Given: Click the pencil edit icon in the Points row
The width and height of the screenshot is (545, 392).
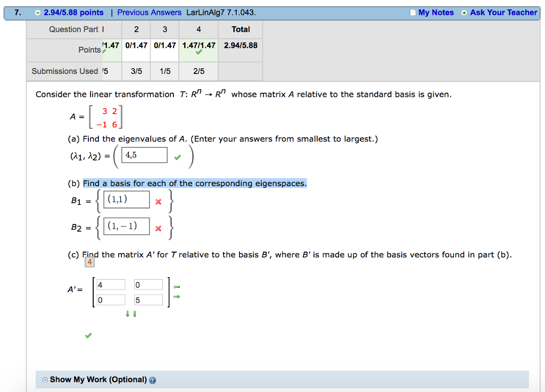Looking at the screenshot, I should tap(105, 52).
